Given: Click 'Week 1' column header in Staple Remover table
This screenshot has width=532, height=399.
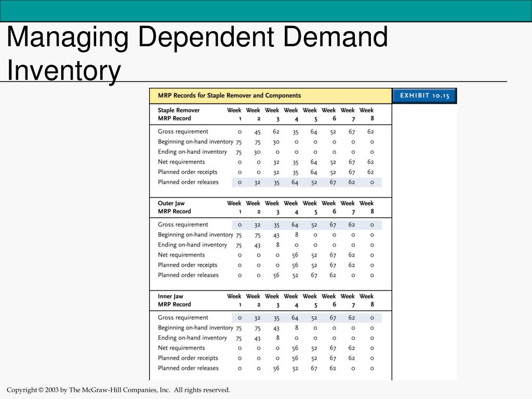Looking at the screenshot, I should point(234,114).
